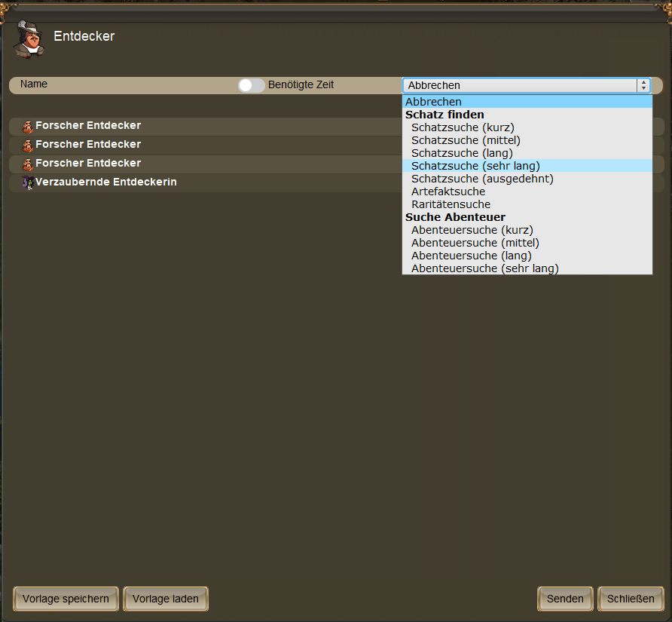This screenshot has width=672, height=622.
Task: Click the second Forscher Entdecker's icon
Action: pyautogui.click(x=28, y=146)
